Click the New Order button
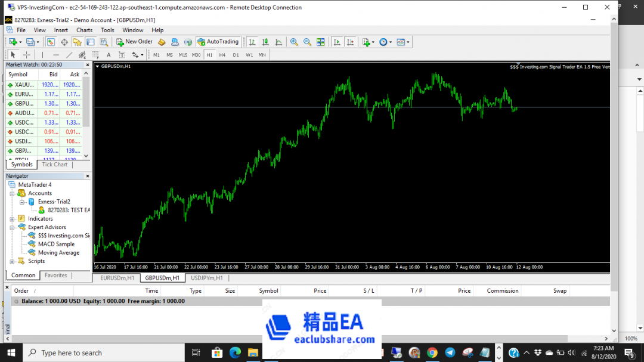The image size is (644, 362). [134, 42]
